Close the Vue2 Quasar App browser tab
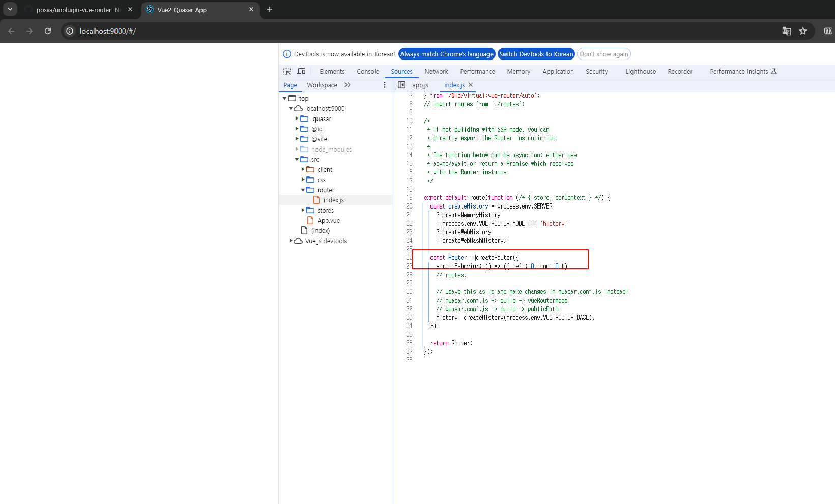The height and width of the screenshot is (504, 835). (x=251, y=9)
